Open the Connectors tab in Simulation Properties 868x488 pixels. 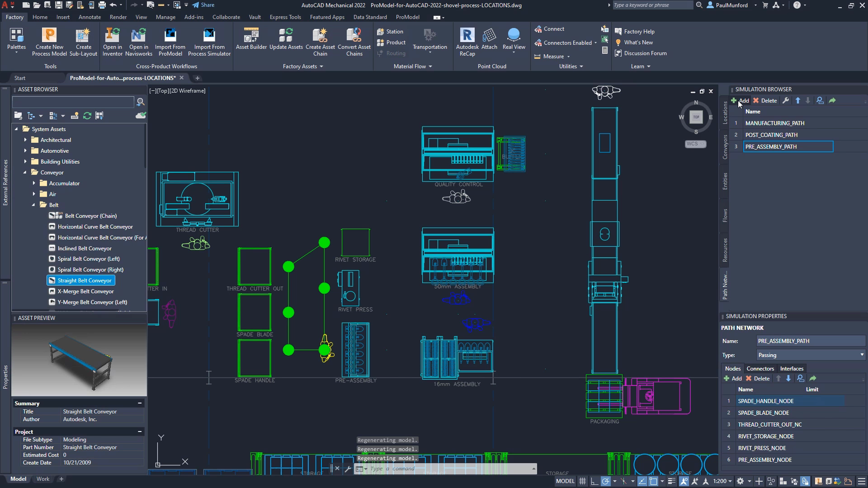click(760, 368)
